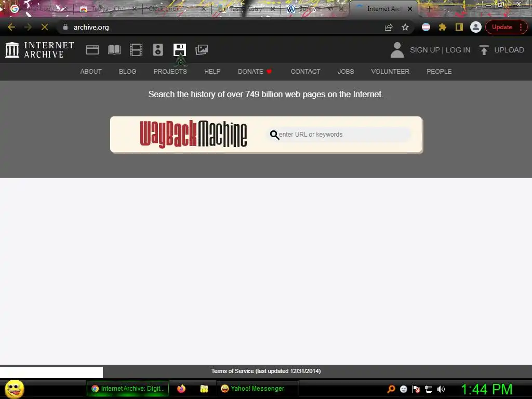The image size is (532, 399).
Task: Open the Images section icon
Action: coord(202,50)
